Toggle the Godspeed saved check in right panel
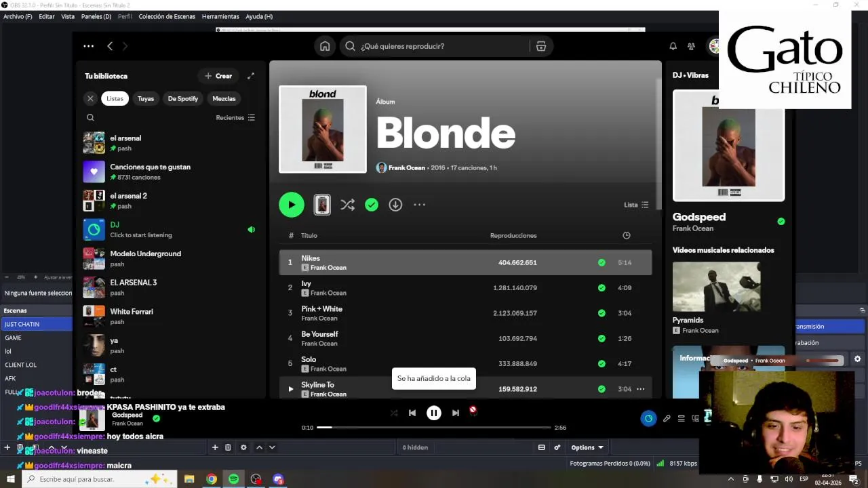868x488 pixels. (x=781, y=221)
